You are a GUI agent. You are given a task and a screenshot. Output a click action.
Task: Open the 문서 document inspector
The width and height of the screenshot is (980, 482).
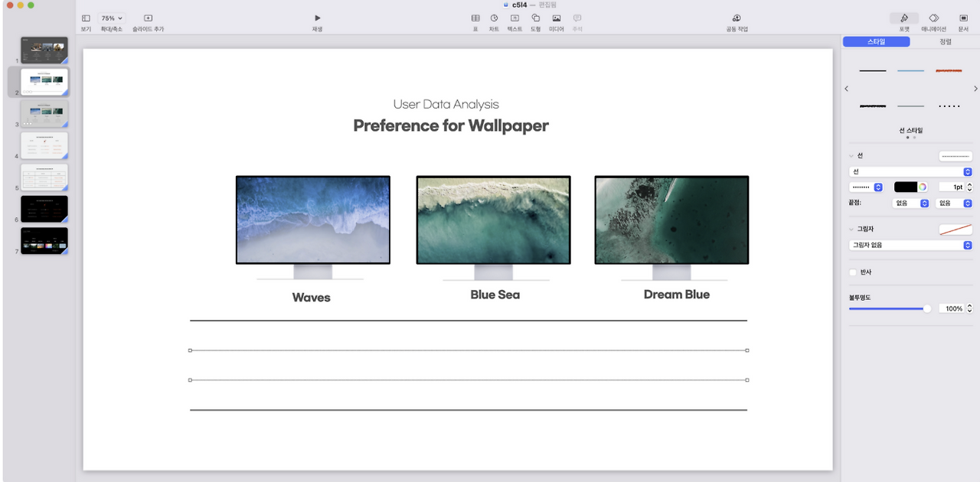coord(963,18)
